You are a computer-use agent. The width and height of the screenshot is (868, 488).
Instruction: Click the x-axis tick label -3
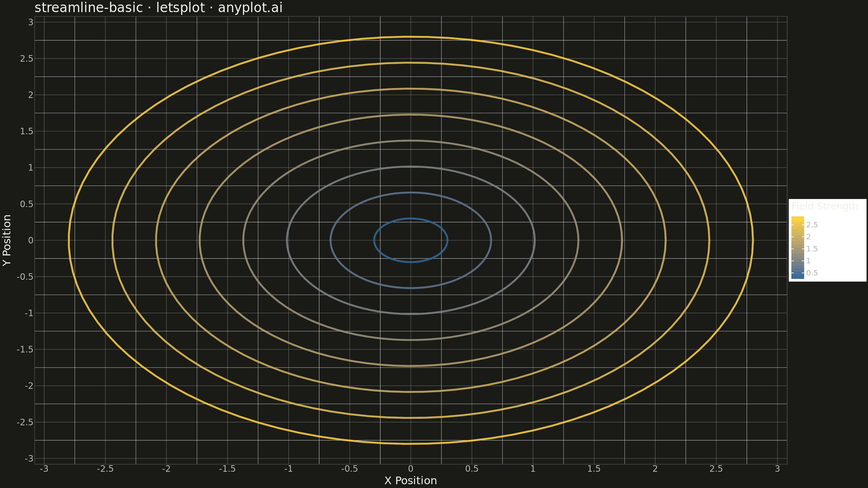tap(44, 468)
